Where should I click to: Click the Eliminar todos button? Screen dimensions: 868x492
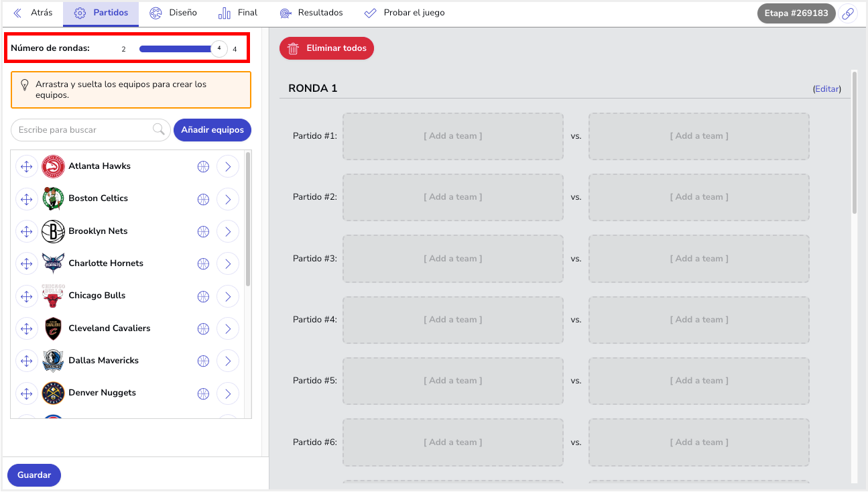click(x=326, y=48)
